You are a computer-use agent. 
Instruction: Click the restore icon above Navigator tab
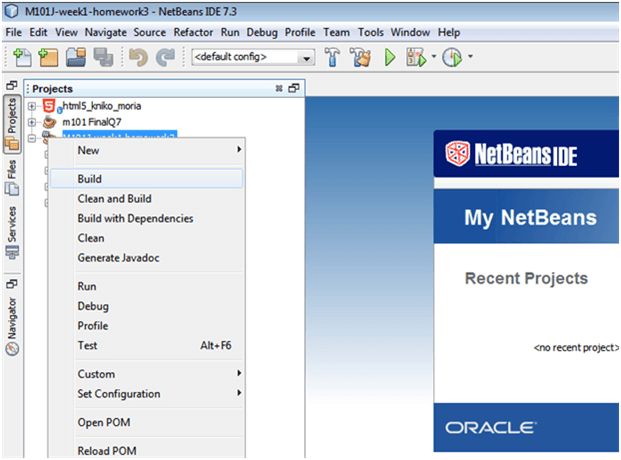(x=12, y=284)
